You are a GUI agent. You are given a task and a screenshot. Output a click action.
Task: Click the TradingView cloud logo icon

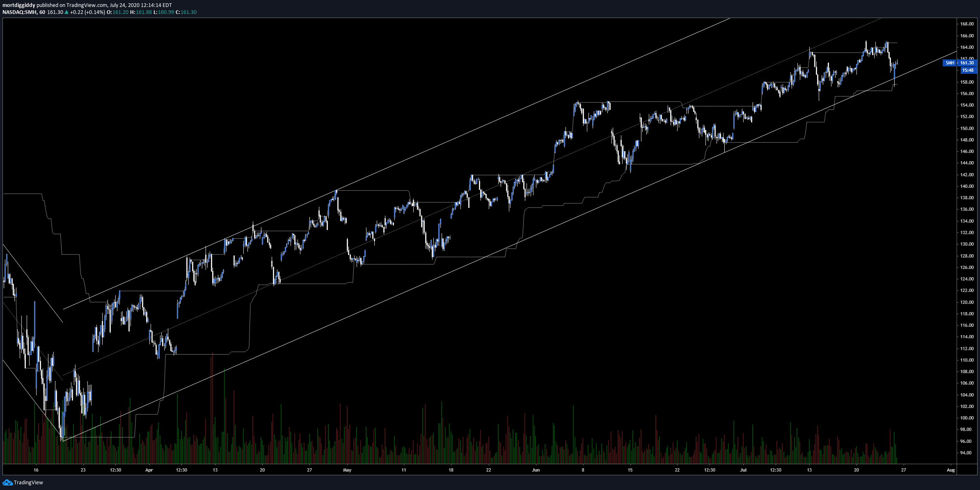click(x=7, y=482)
